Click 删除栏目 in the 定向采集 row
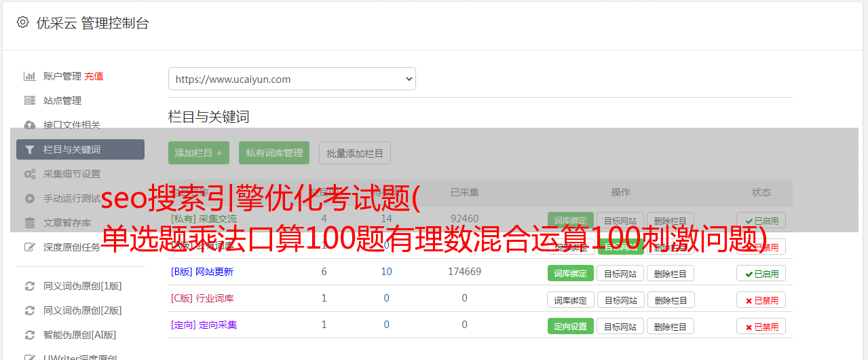868x360 pixels. (671, 326)
